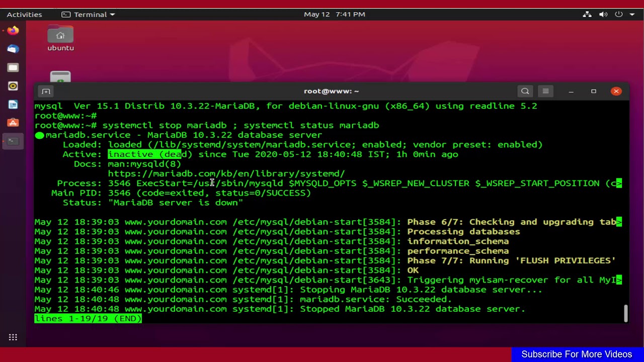Image resolution: width=644 pixels, height=362 pixels.
Task: Minimize the terminal window
Action: [571, 91]
